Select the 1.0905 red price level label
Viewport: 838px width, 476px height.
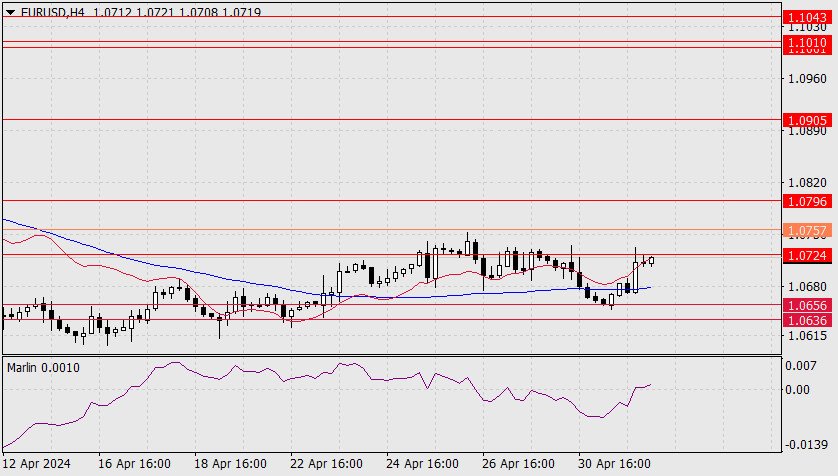tap(808, 120)
